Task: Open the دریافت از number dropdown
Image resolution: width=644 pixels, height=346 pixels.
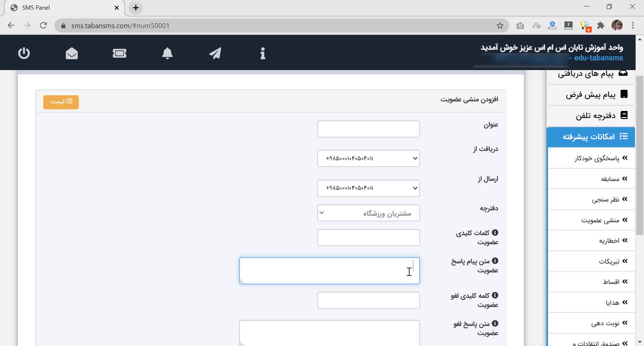Action: coord(368,158)
